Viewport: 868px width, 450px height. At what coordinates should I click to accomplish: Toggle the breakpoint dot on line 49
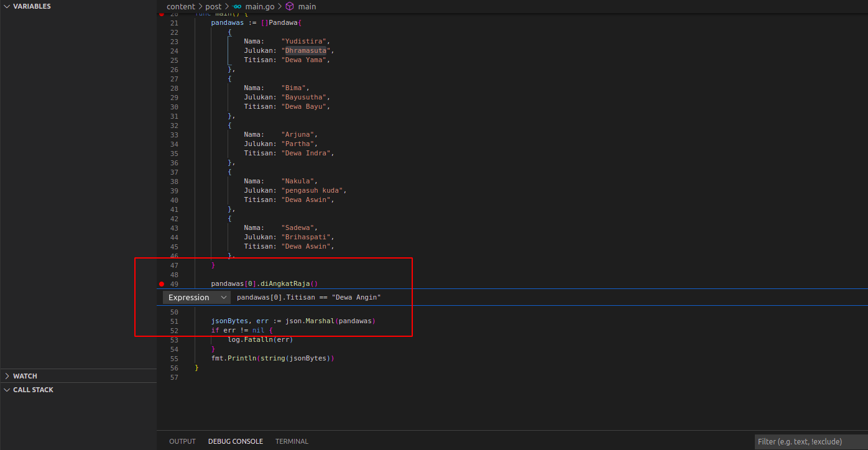[x=162, y=284]
